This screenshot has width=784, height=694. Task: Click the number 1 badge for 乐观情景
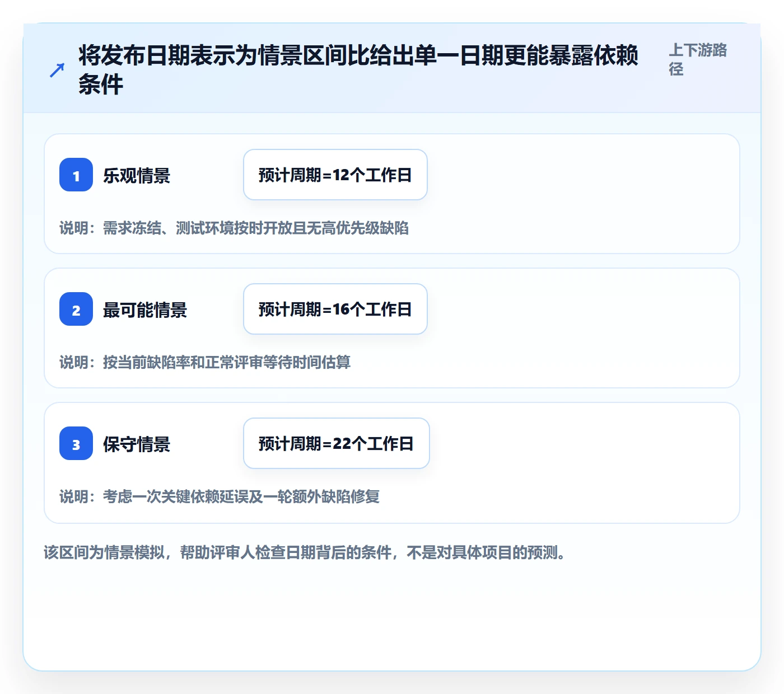tap(76, 175)
